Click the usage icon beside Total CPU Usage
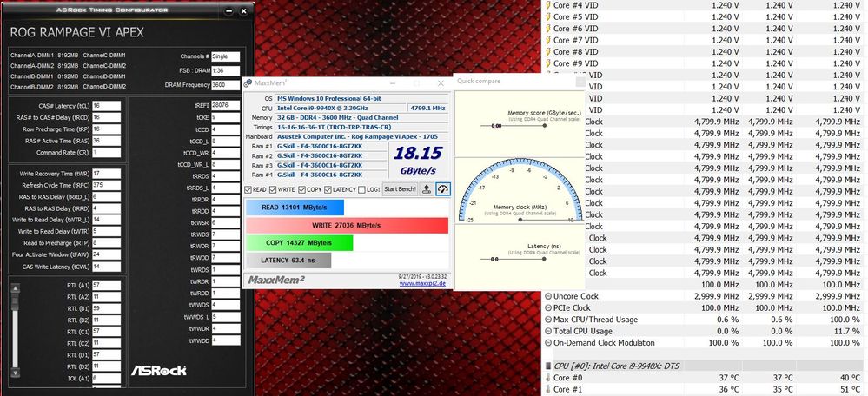Image resolution: width=868 pixels, height=396 pixels. (x=548, y=331)
